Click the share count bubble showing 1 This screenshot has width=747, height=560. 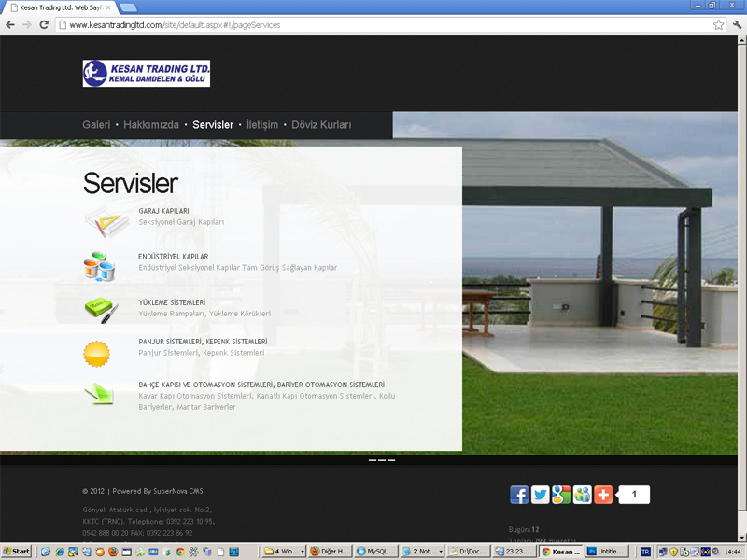coord(633,495)
